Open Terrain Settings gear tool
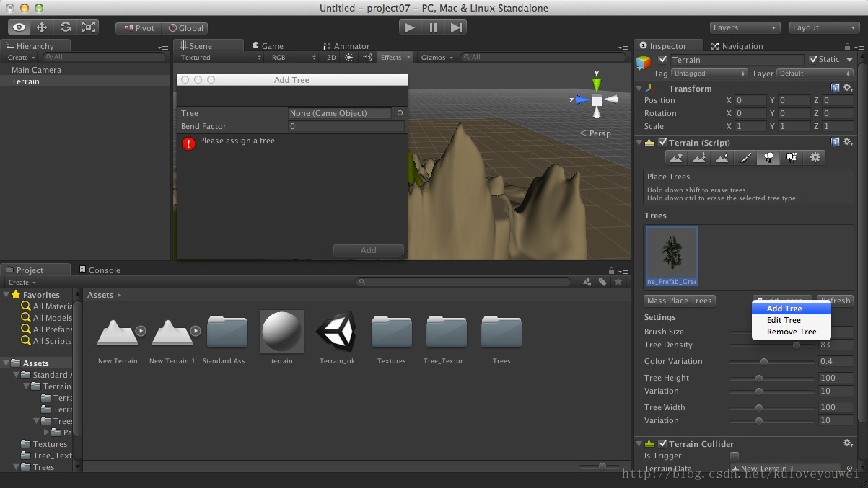 815,157
